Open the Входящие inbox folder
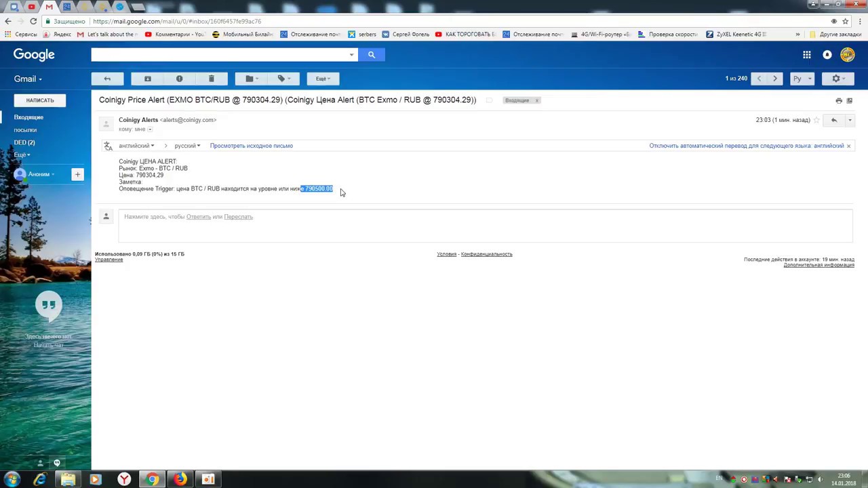Image resolution: width=868 pixels, height=488 pixels. 28,117
